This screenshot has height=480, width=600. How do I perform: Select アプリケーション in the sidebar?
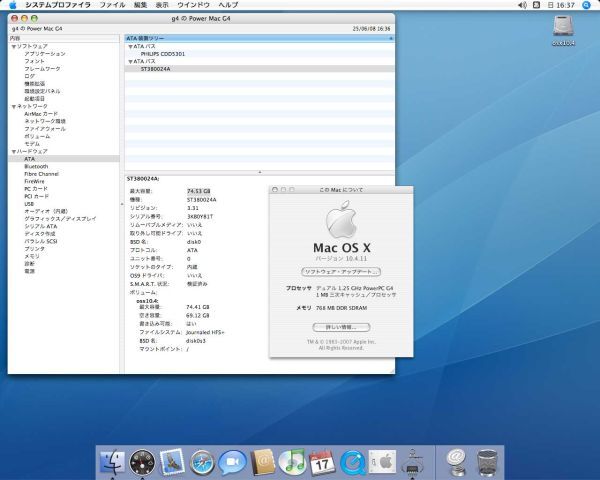[x=45, y=54]
